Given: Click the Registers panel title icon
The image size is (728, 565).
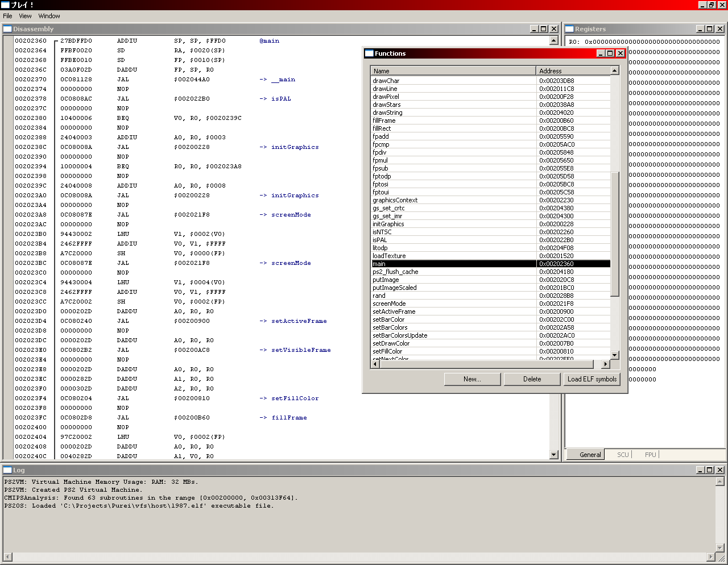Looking at the screenshot, I should click(569, 29).
